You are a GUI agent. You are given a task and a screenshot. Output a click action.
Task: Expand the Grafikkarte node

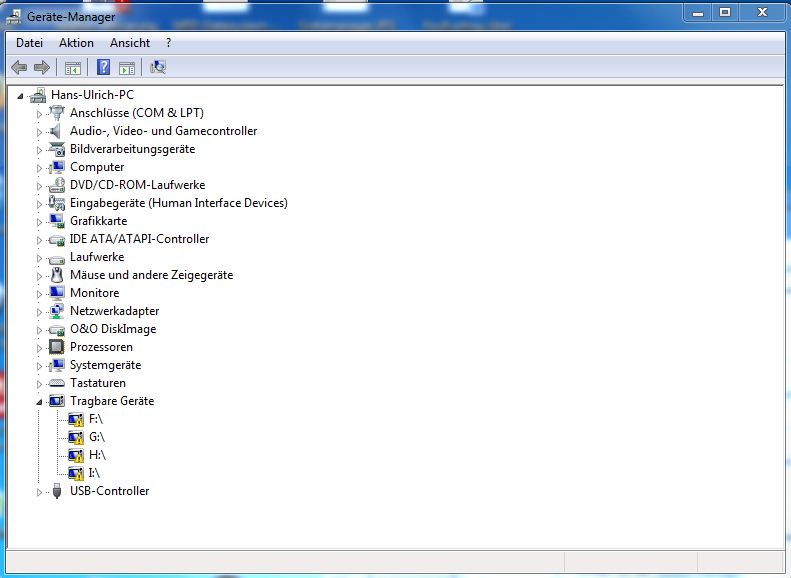point(39,222)
